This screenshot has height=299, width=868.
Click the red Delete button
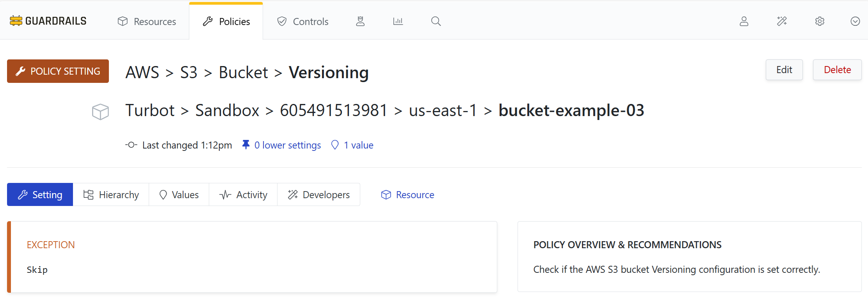[x=837, y=70]
